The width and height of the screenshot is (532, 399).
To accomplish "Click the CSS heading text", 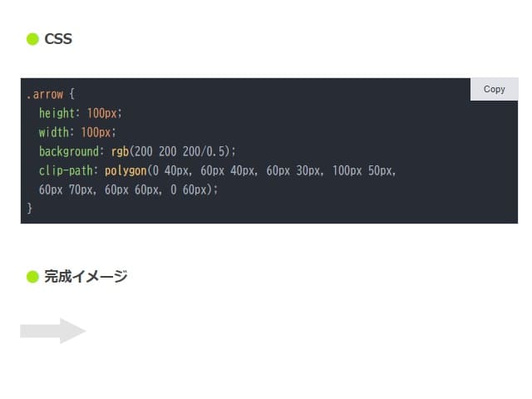I will 58,39.
